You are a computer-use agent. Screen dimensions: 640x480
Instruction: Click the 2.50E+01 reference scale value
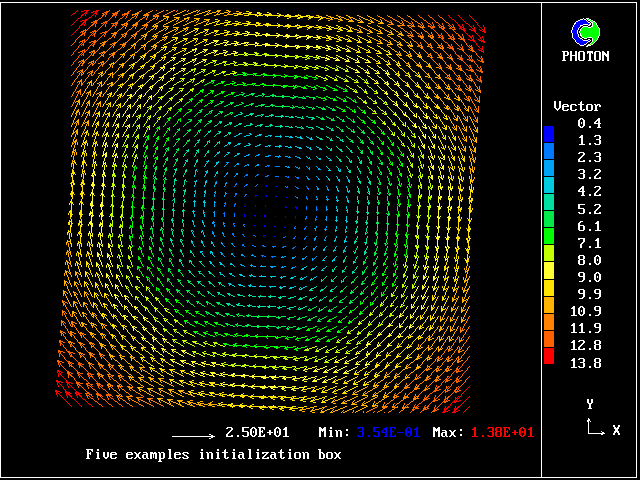click(257, 433)
